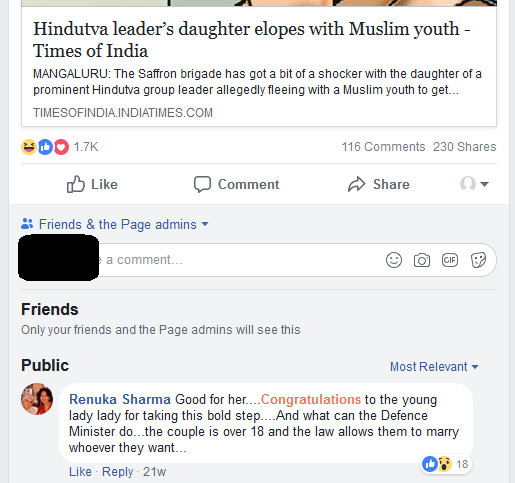This screenshot has width=515, height=483.
Task: Open Renuka Sharma's profile picture
Action: pos(37,399)
